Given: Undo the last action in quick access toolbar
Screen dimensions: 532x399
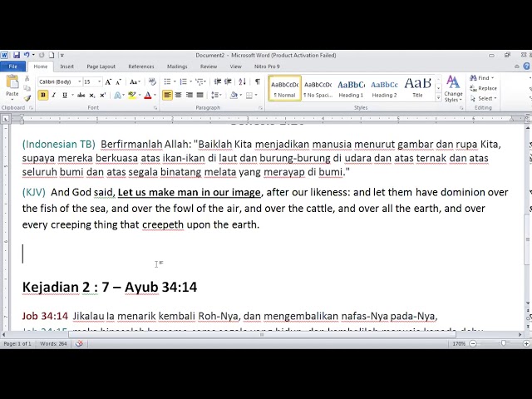Looking at the screenshot, I should coord(27,55).
